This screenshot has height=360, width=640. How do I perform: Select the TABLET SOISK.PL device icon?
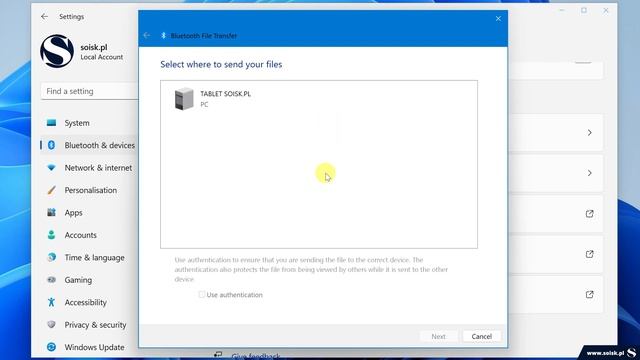(x=184, y=99)
